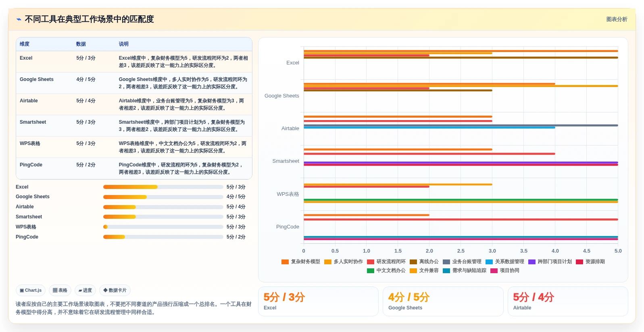Viewport: 644px width, 332px height.
Task: Toggle 业务台账管理 legend item
Action: (462, 262)
